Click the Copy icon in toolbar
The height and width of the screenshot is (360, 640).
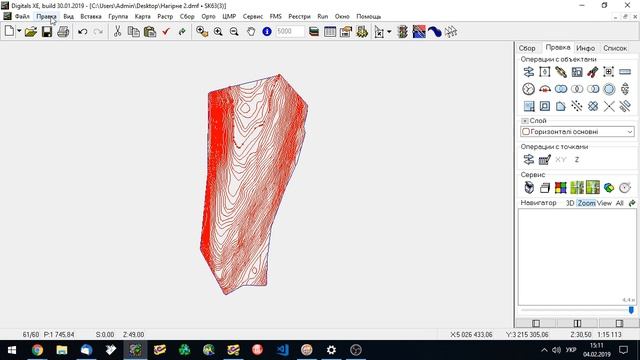pyautogui.click(x=133, y=31)
